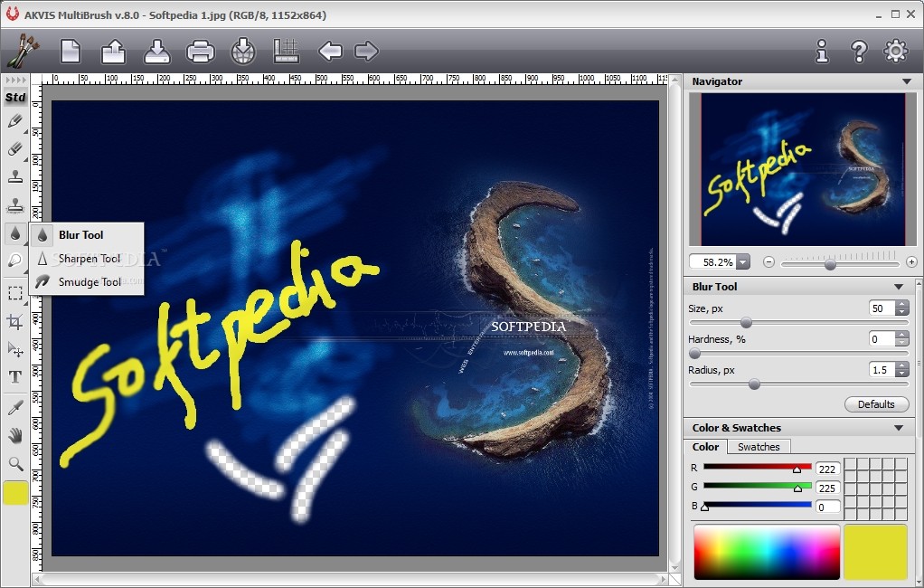Toggle the grid and rulers icon
924x588 pixels.
[287, 51]
